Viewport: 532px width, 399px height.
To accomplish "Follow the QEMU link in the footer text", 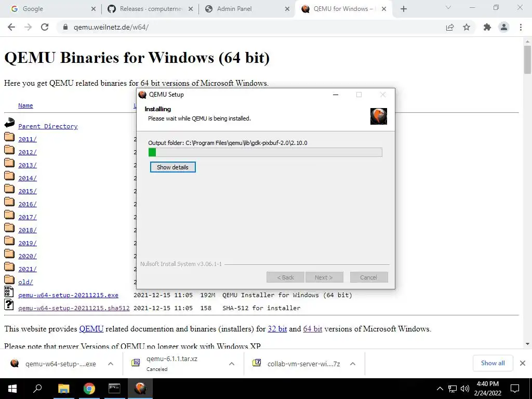I will pyautogui.click(x=91, y=329).
